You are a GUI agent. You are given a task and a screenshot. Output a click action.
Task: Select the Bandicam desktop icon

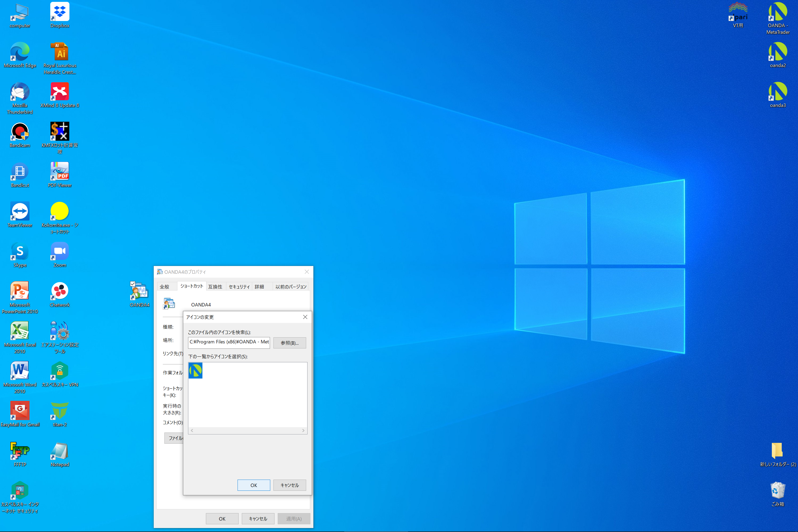click(x=20, y=132)
